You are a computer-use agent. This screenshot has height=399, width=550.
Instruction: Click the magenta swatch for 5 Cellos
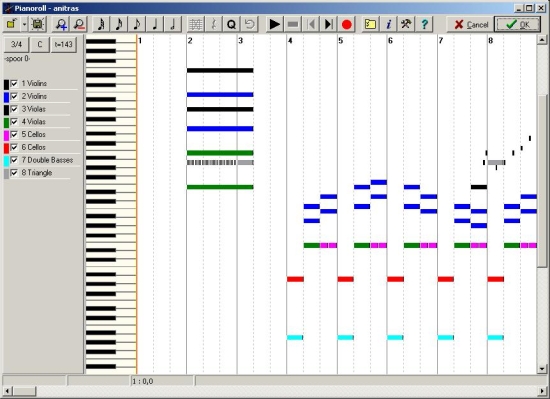(6, 136)
